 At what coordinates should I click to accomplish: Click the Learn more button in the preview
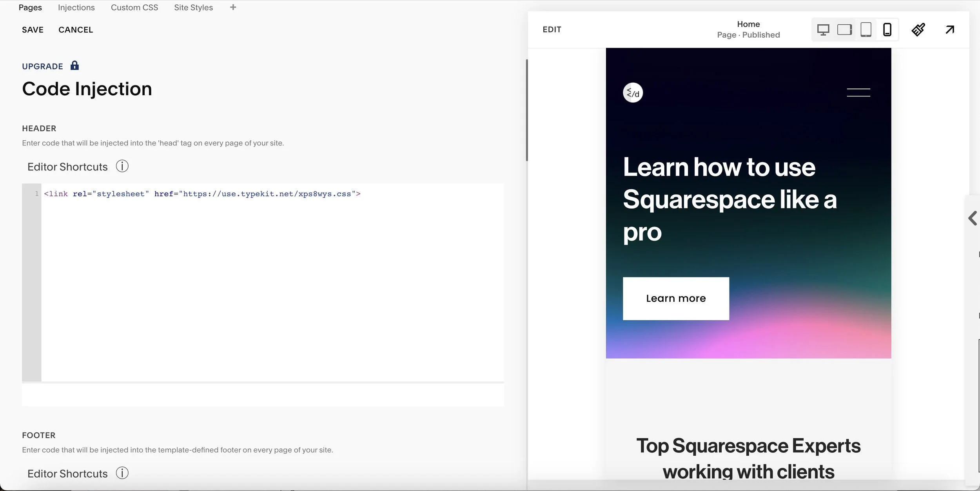(675, 298)
